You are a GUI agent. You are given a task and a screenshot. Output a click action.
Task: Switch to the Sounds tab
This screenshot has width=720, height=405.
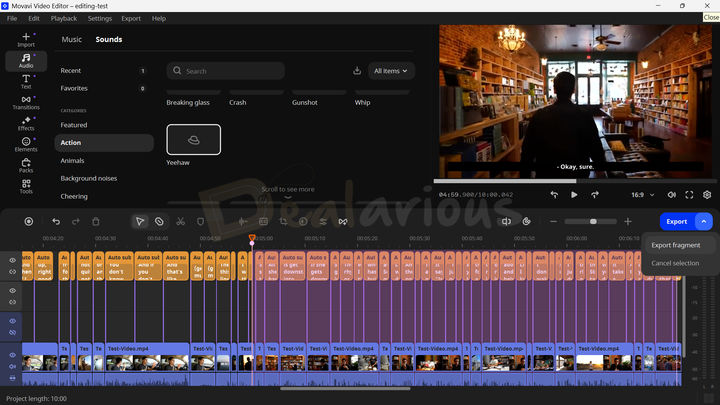pos(109,39)
